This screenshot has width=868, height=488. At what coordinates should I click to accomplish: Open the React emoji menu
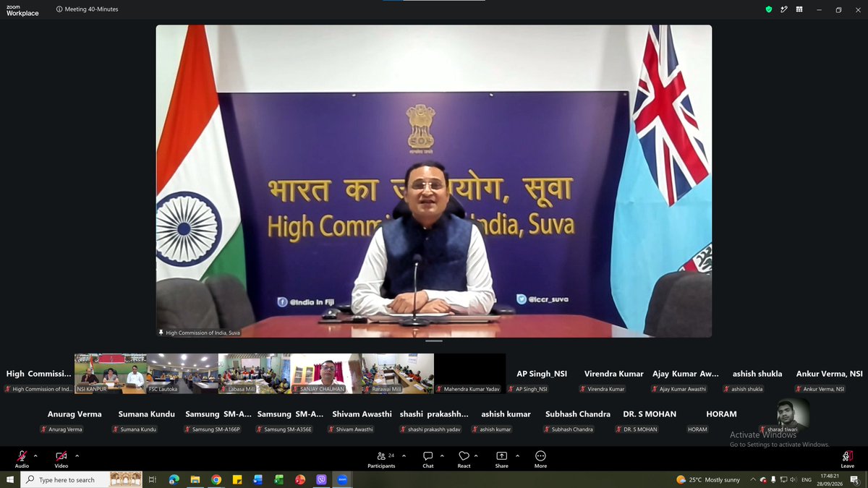coord(464,459)
